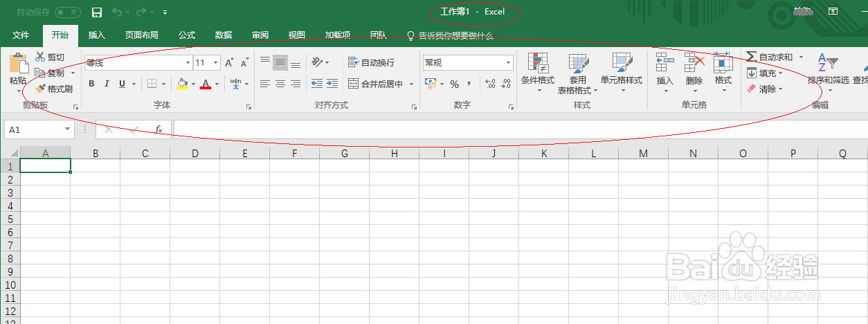Click the text orientation icon
The width and height of the screenshot is (868, 324).
[x=317, y=62]
